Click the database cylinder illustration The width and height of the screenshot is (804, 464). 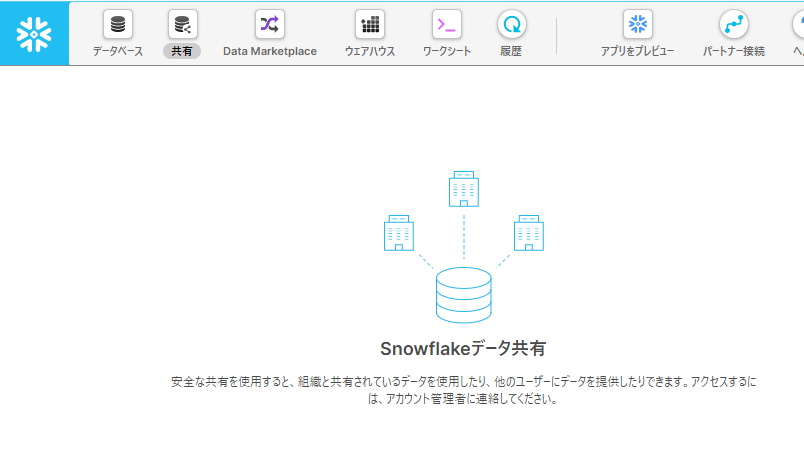tap(464, 295)
